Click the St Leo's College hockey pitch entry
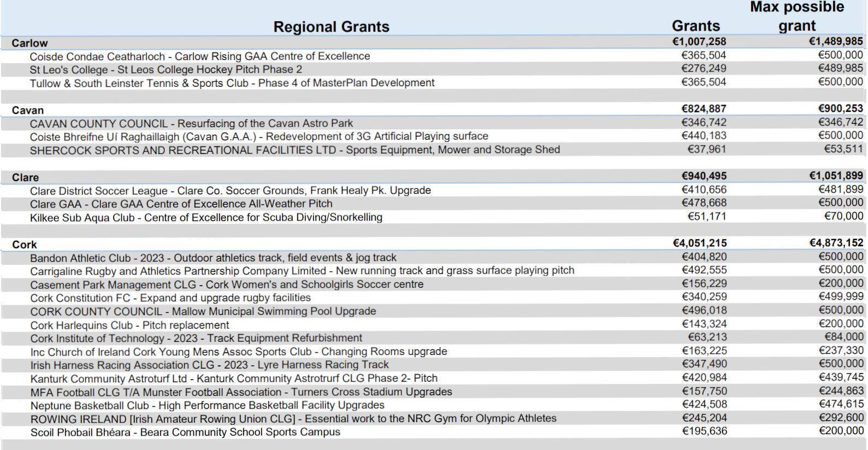The height and width of the screenshot is (450, 868). (x=166, y=70)
